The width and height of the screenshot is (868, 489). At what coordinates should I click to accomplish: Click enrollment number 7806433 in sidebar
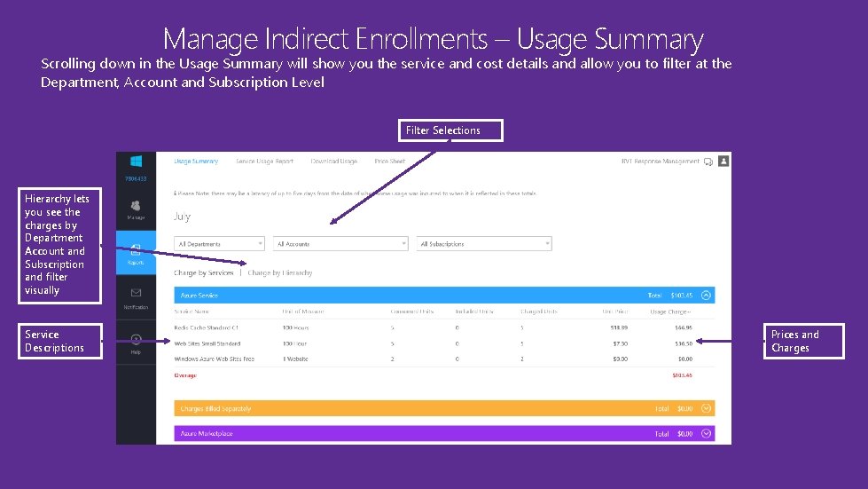[x=136, y=179]
